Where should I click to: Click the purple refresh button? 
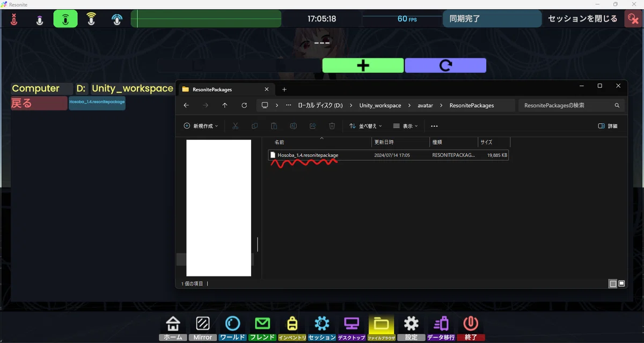coord(445,65)
